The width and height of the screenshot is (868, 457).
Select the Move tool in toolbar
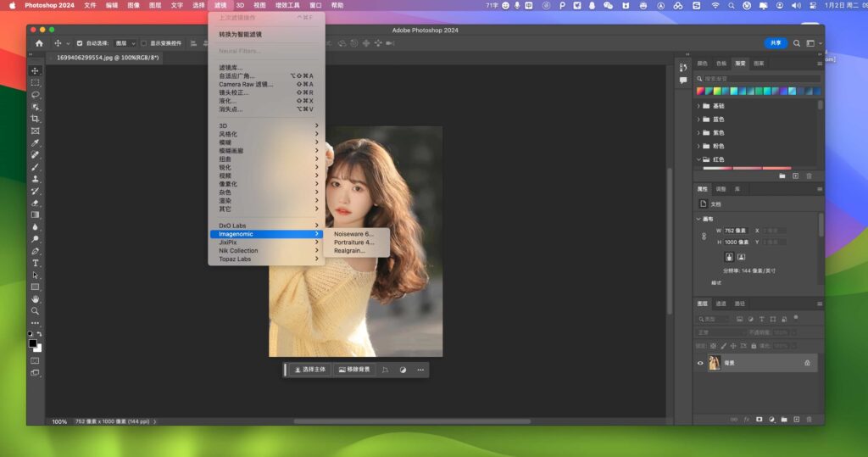(35, 71)
